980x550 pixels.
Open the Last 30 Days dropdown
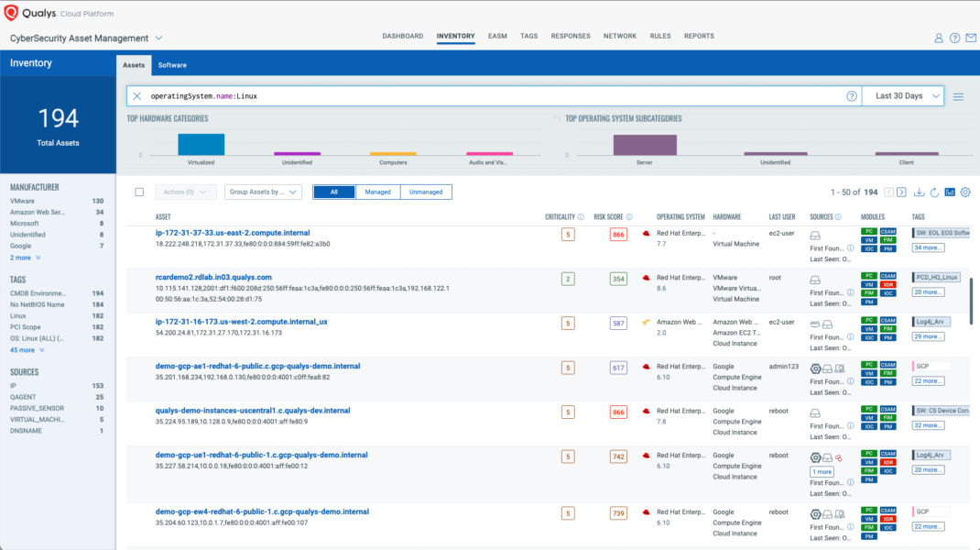click(903, 96)
